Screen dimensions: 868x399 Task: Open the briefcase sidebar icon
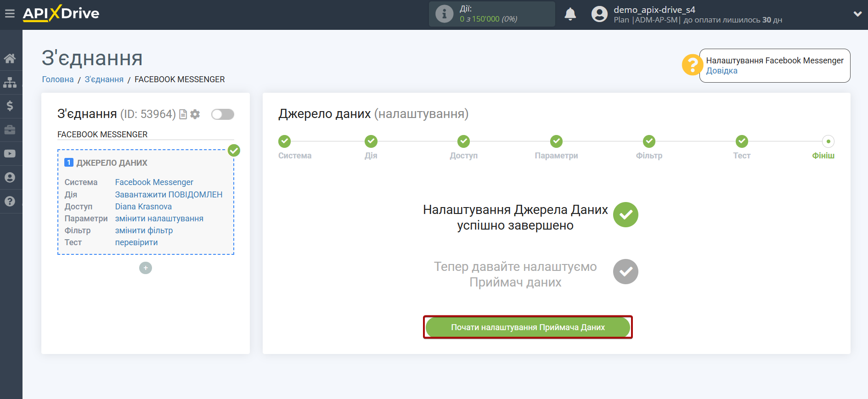click(10, 130)
